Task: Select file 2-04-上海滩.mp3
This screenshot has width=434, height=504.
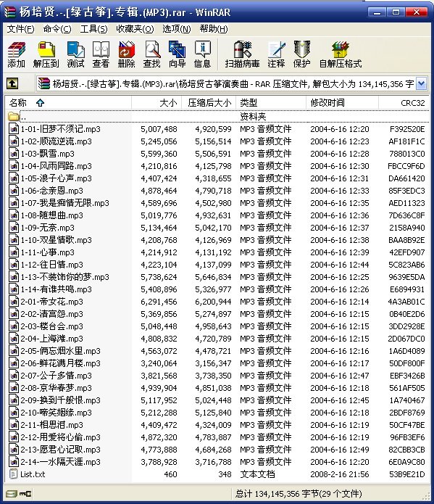Action: click(x=51, y=339)
